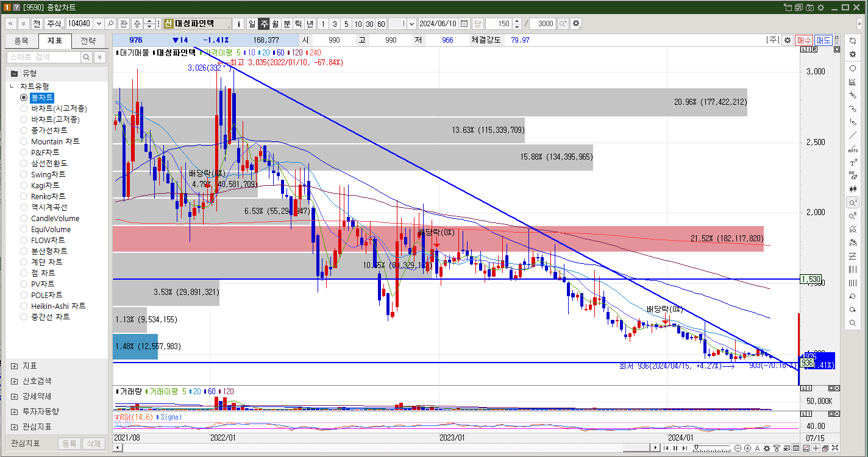Select the Mountain 차트 radio option
The width and height of the screenshot is (868, 457).
[24, 141]
